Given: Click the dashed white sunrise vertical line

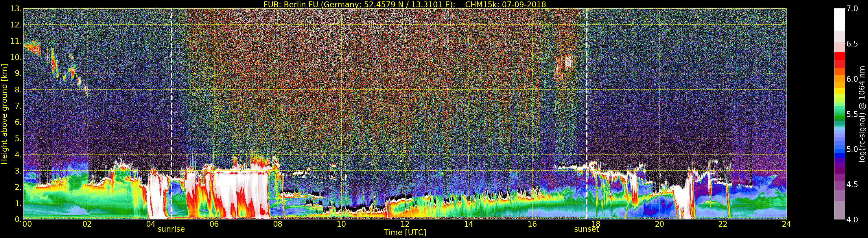Looking at the screenshot, I should pyautogui.click(x=171, y=101).
